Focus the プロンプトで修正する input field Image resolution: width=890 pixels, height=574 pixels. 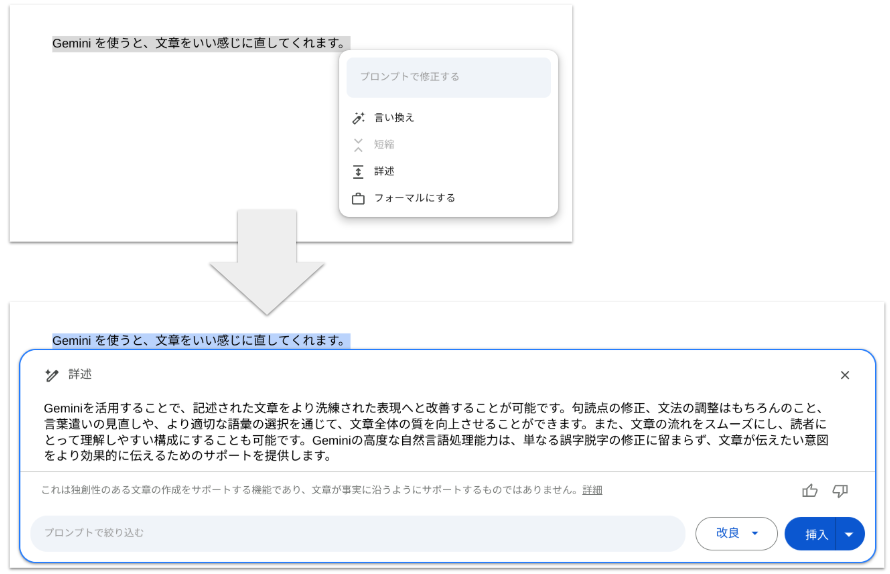tap(448, 77)
